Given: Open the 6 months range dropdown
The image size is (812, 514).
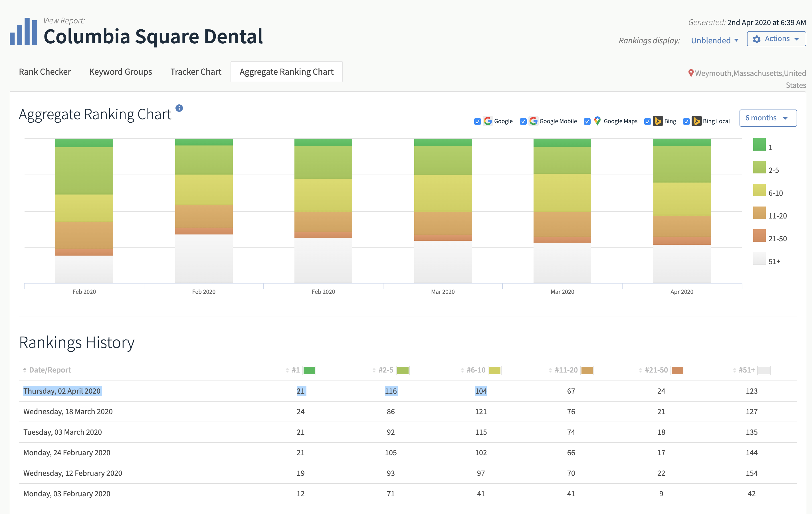Looking at the screenshot, I should 768,118.
